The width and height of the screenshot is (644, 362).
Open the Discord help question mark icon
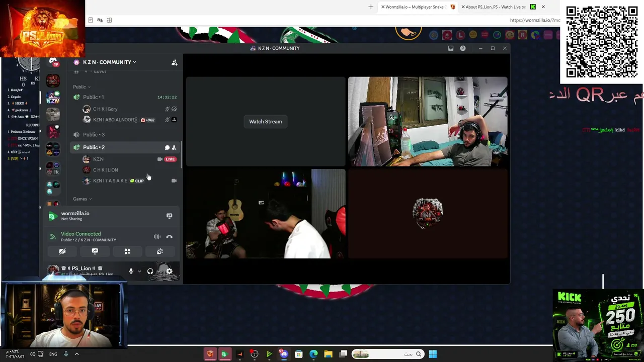click(463, 48)
